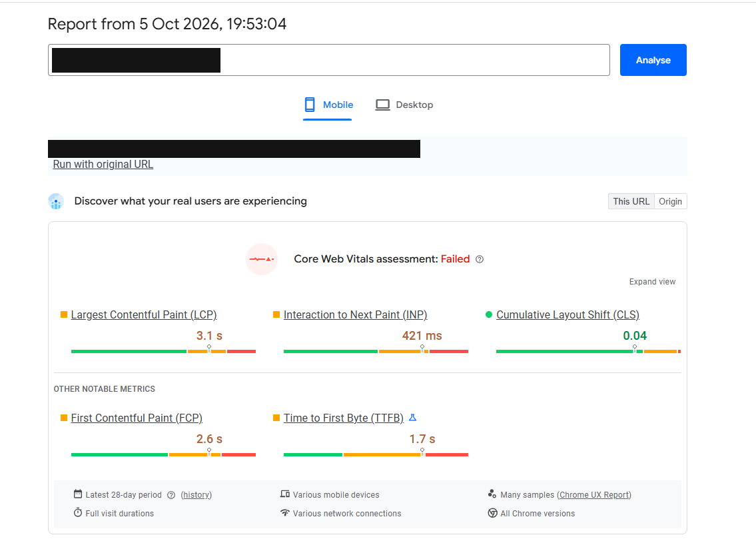Click Expand view
Image resolution: width=756 pixels, height=547 pixels.
652,282
